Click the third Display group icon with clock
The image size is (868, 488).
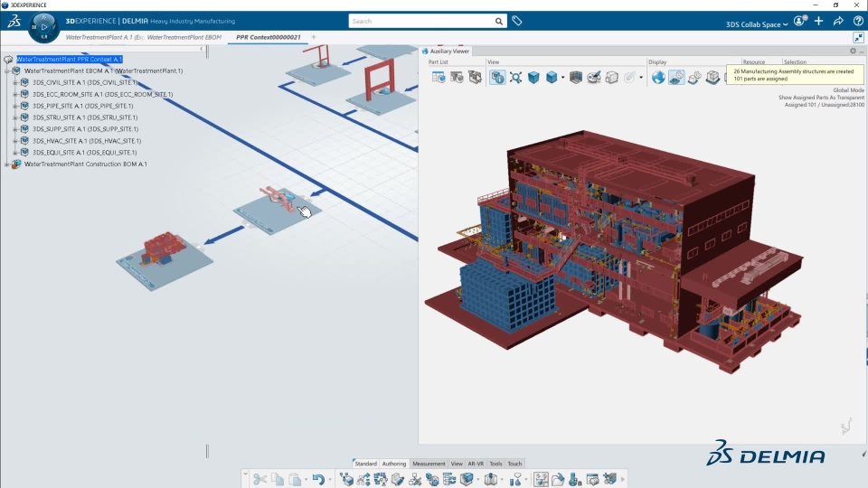(694, 78)
